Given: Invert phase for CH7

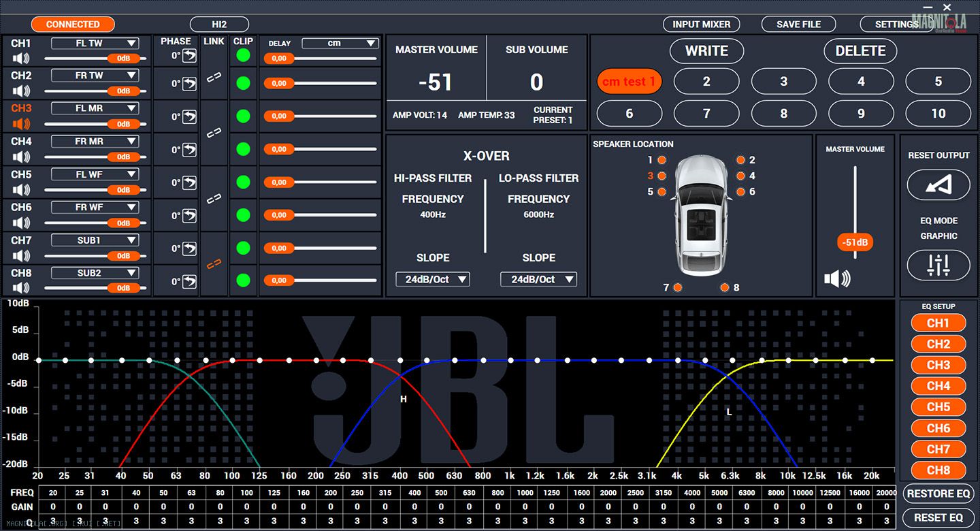Looking at the screenshot, I should (x=189, y=248).
